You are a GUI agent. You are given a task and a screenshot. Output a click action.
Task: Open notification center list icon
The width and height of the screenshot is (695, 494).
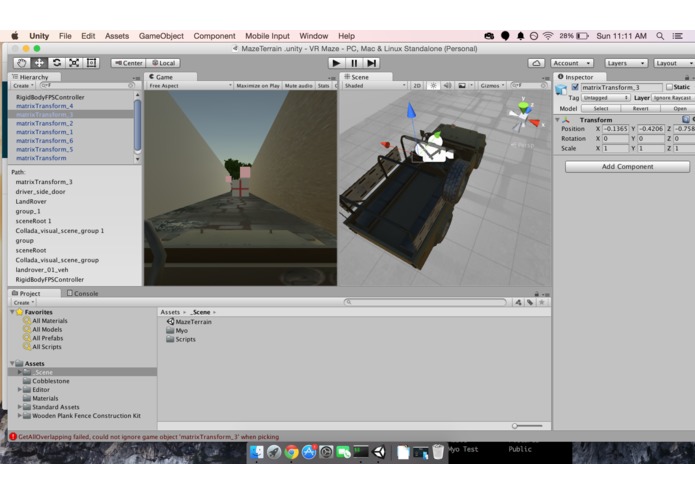[677, 36]
